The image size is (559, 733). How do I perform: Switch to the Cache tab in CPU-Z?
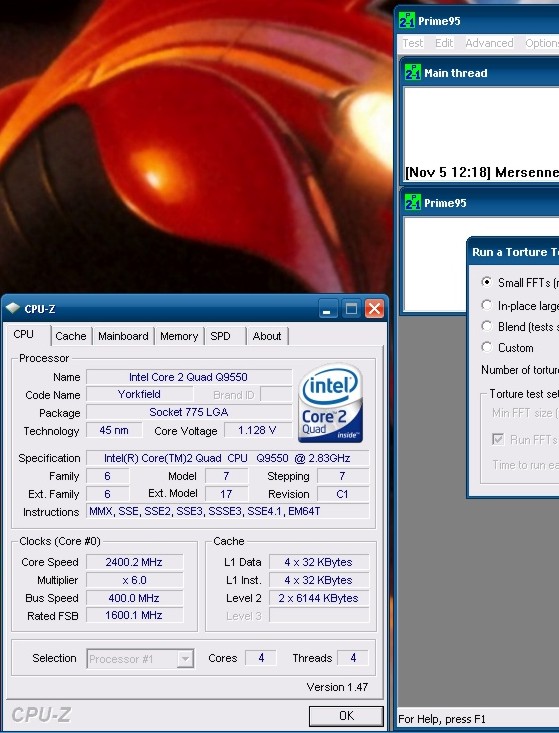click(x=71, y=336)
